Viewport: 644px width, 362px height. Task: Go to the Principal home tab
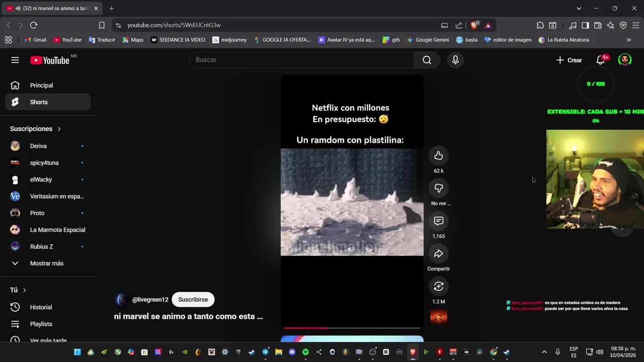click(48, 85)
